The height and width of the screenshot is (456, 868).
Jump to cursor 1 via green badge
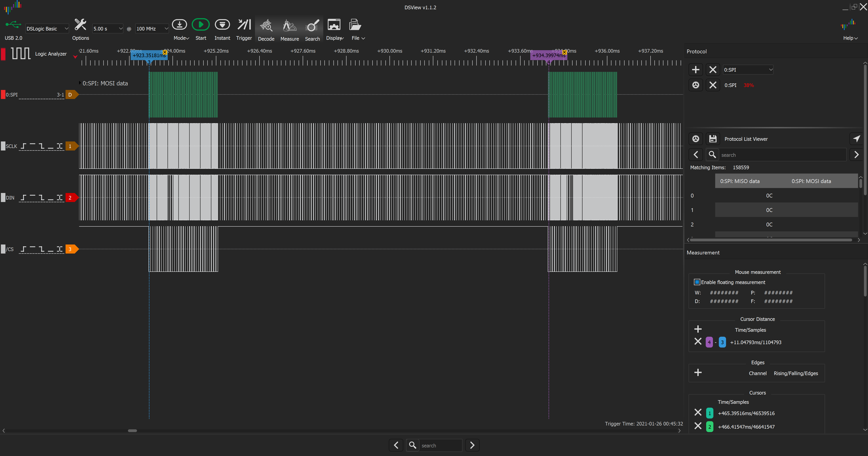click(709, 413)
